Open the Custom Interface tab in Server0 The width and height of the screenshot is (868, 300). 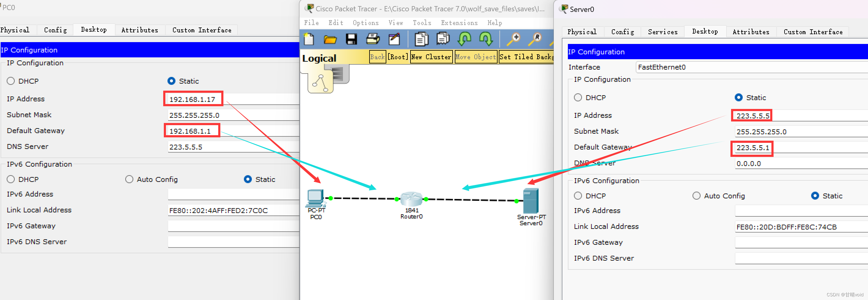(x=813, y=32)
